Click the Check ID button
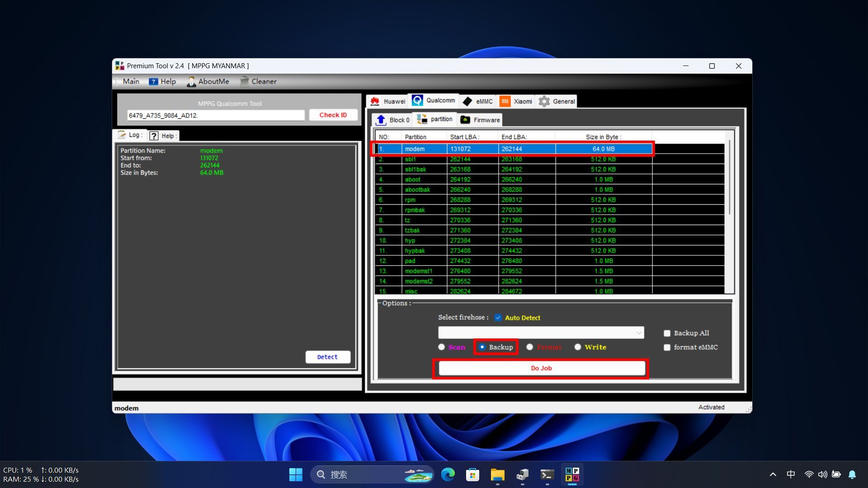 333,115
